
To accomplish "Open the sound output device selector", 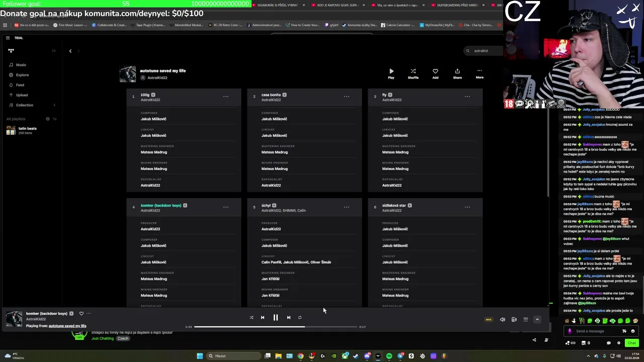I will pyautogui.click(x=514, y=319).
